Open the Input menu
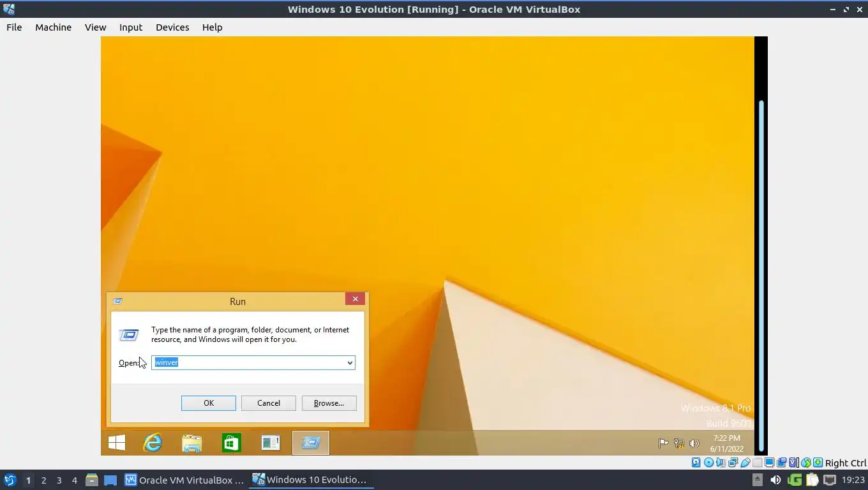The height and width of the screenshot is (490, 868). point(131,27)
